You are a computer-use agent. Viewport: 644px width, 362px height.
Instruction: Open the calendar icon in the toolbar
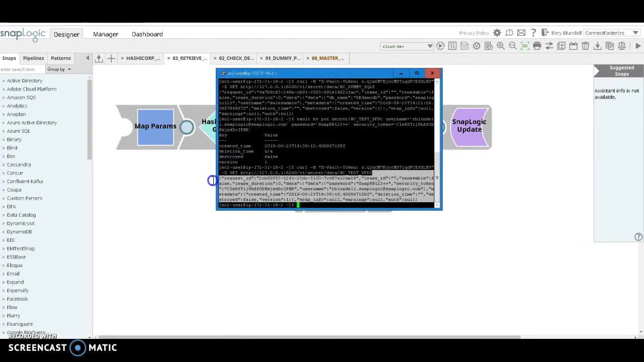(573, 46)
